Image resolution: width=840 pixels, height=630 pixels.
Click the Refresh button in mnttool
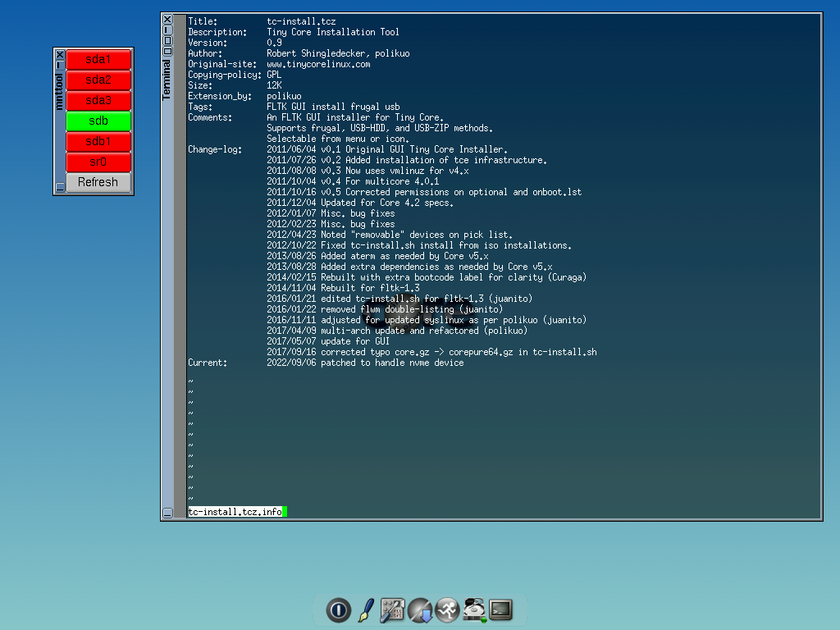98,182
